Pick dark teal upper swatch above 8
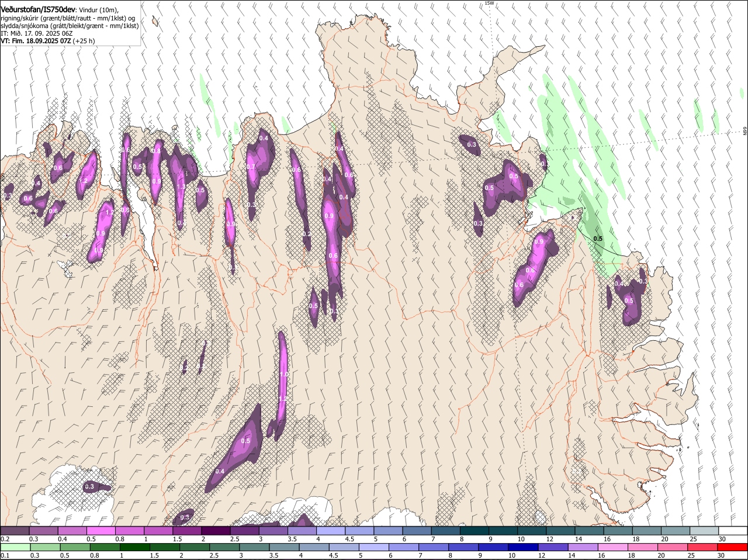 click(x=475, y=530)
